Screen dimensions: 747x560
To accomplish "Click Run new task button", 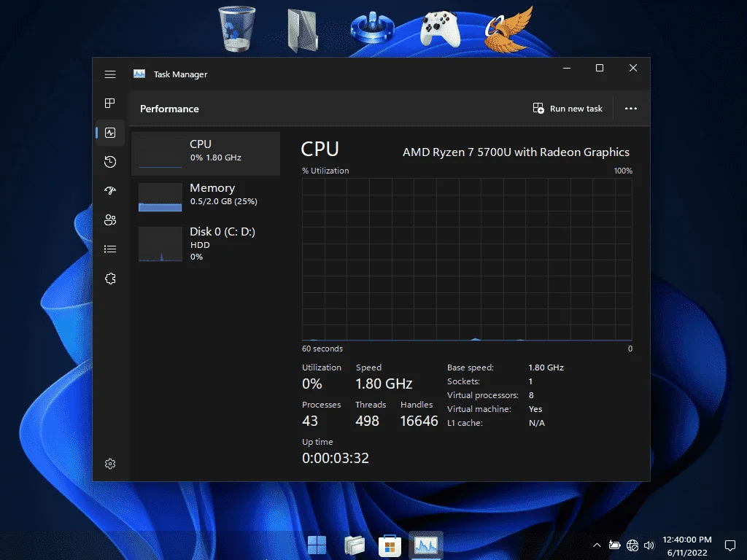I will pyautogui.click(x=568, y=109).
